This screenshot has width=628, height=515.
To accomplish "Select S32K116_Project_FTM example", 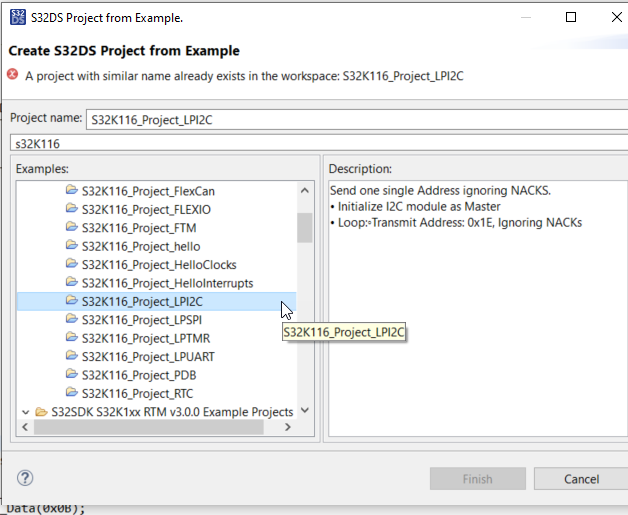I will 139,228.
